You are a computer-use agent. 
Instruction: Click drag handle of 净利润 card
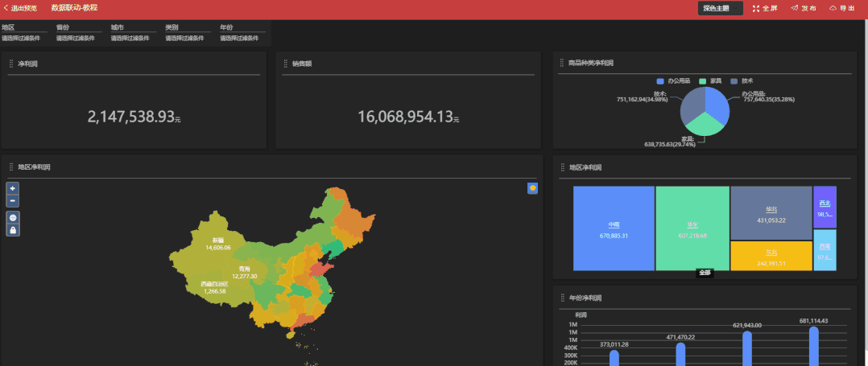[11, 63]
